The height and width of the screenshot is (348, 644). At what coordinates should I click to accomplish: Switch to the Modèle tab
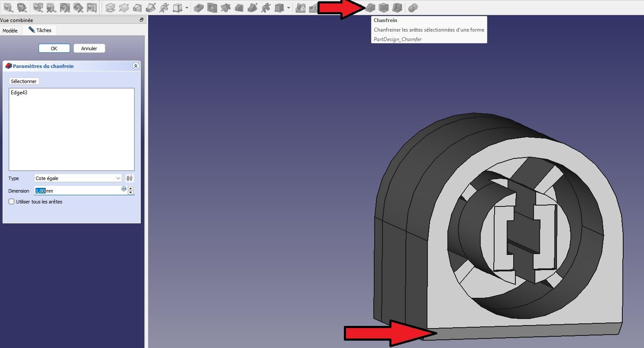[x=10, y=31]
